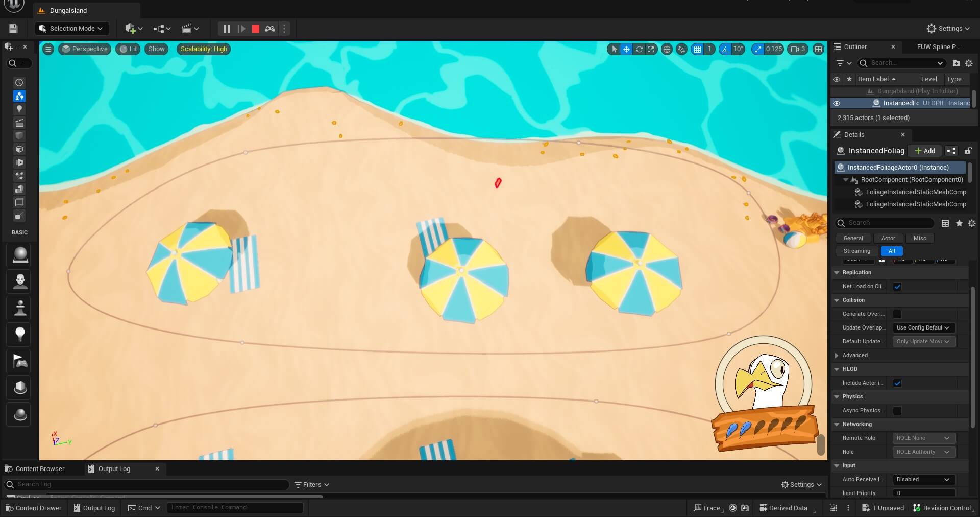Click the Trace icon in status bar
The image size is (980, 517).
[x=706, y=508]
